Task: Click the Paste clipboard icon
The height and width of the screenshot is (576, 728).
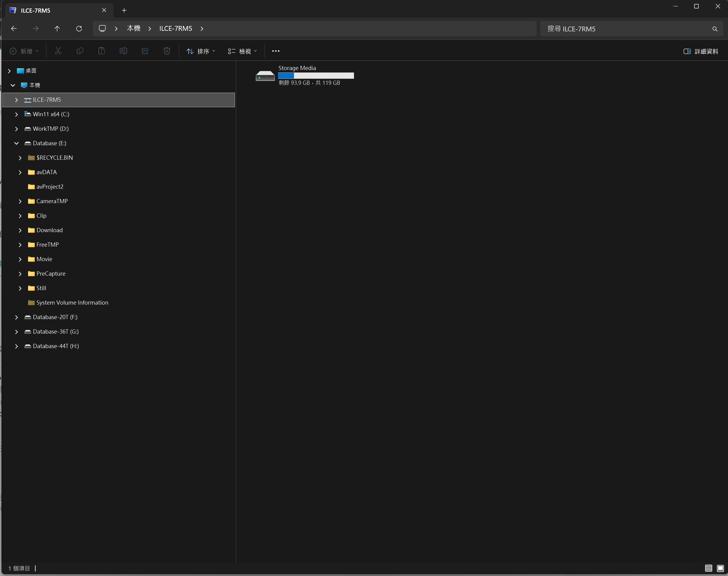Action: click(x=101, y=51)
